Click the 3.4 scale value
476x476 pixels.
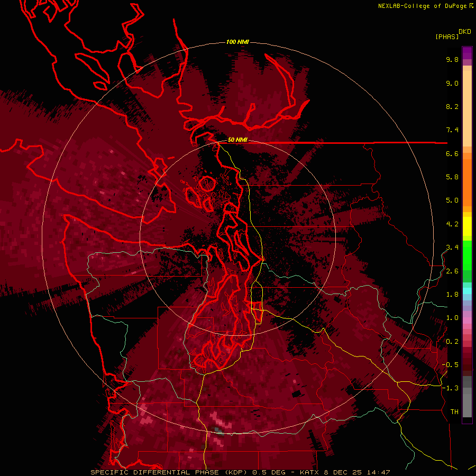452,248
